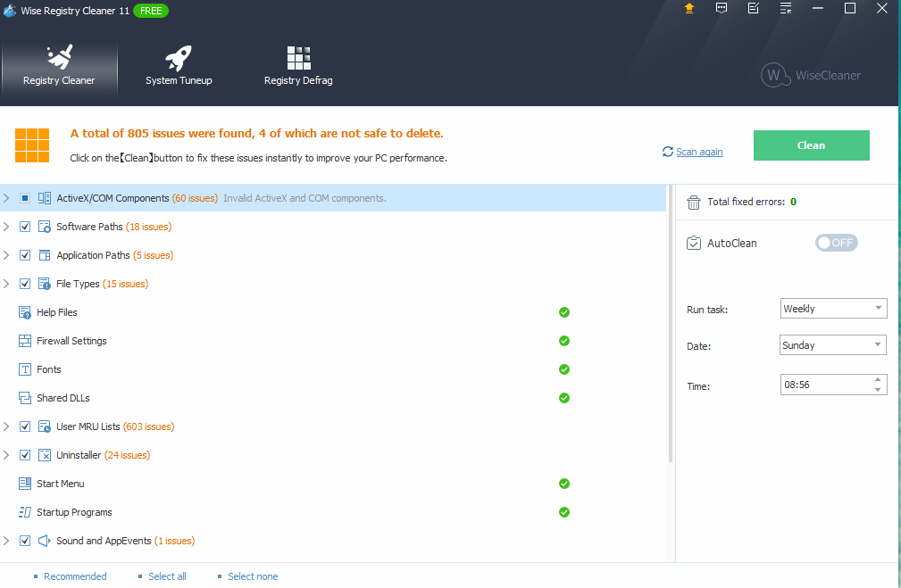
Task: Uncheck the Uninstaller checkbox
Action: pos(25,455)
